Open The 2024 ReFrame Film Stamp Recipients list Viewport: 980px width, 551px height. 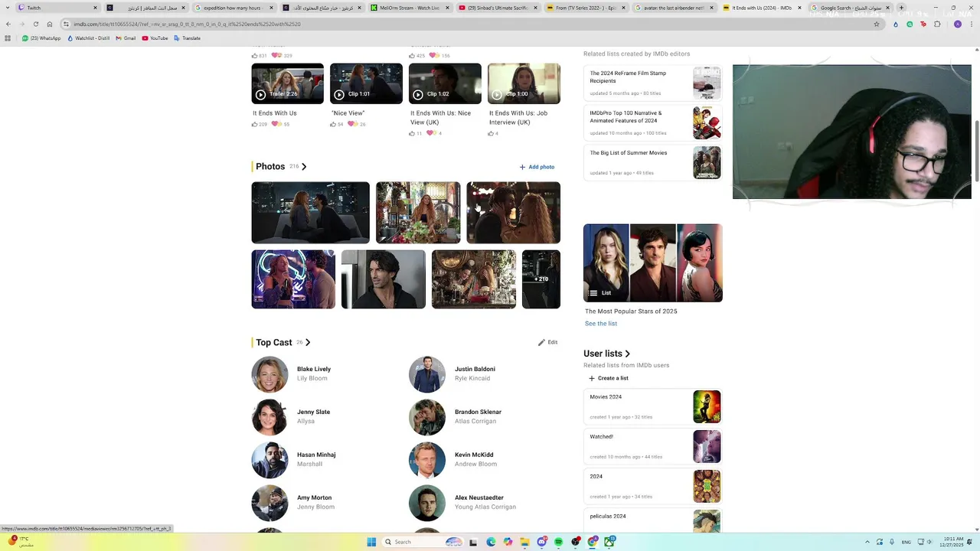(x=652, y=83)
